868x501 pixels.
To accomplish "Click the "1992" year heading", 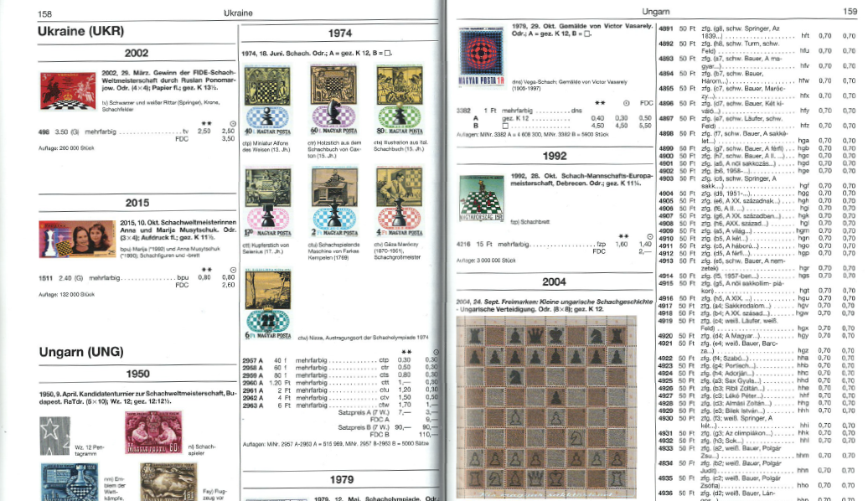I will (x=555, y=156).
